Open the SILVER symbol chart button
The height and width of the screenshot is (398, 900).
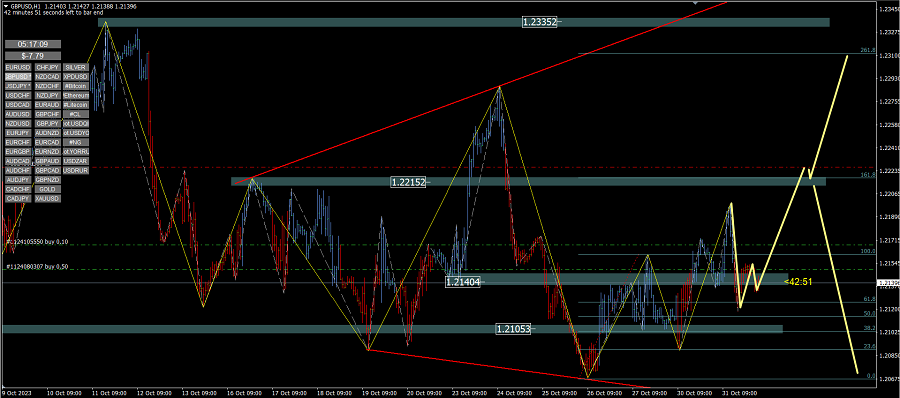pos(76,67)
